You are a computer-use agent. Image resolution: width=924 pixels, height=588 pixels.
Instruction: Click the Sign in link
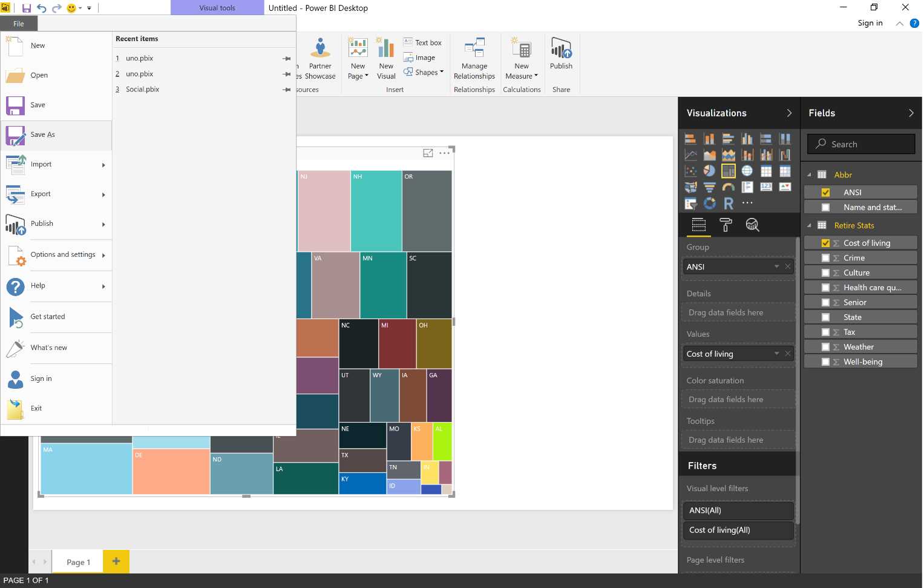[x=870, y=22]
